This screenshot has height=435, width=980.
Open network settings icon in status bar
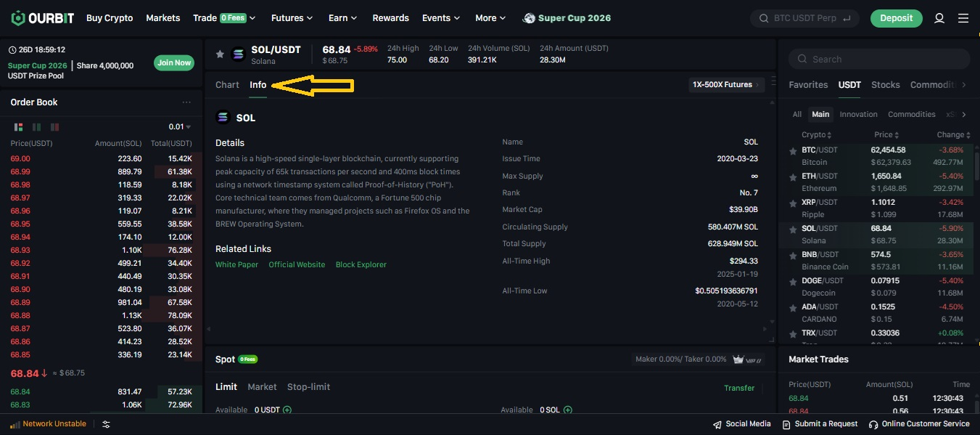coord(106,424)
